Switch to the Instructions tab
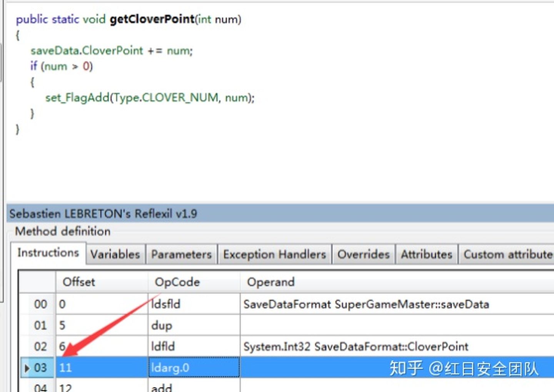 pyautogui.click(x=48, y=253)
